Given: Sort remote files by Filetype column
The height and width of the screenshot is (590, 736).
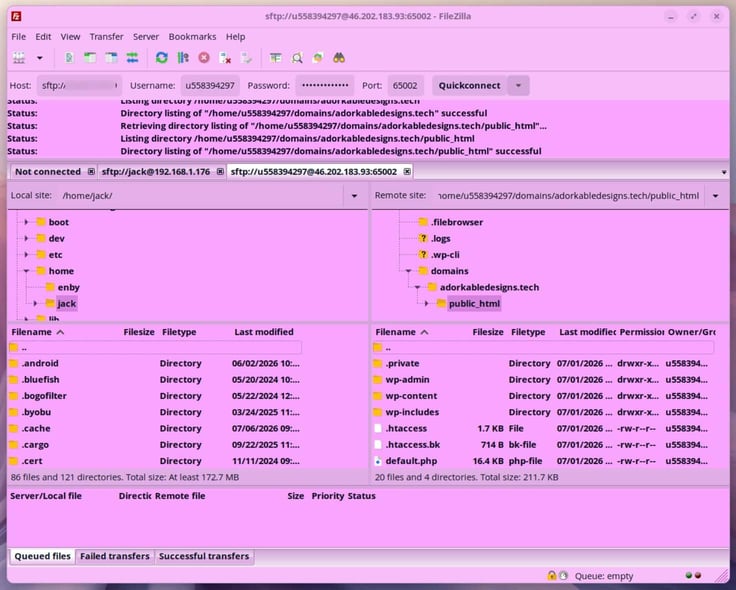Looking at the screenshot, I should (x=528, y=332).
